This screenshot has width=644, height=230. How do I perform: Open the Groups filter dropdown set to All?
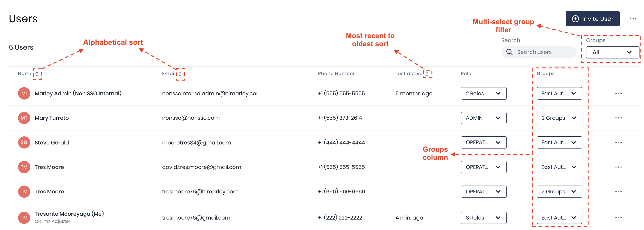coord(612,53)
